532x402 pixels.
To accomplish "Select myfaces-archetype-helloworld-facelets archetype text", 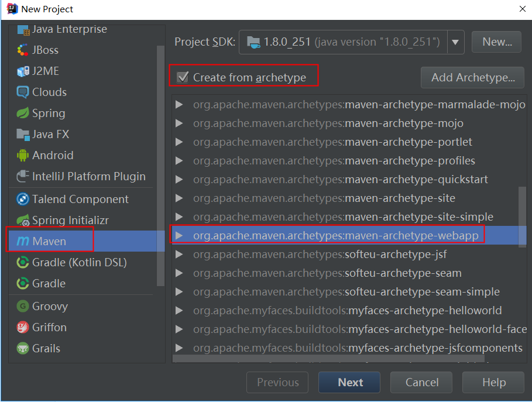I will [x=360, y=329].
